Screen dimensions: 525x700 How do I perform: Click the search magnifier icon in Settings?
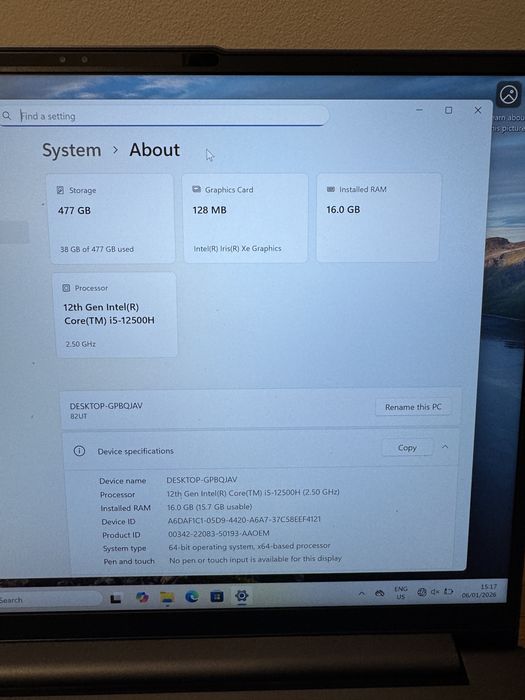(6, 116)
